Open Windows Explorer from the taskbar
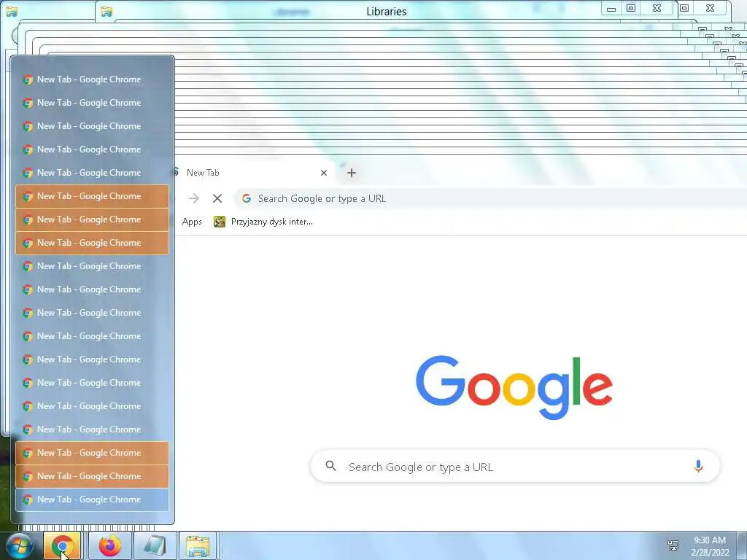The width and height of the screenshot is (747, 560). tap(198, 545)
